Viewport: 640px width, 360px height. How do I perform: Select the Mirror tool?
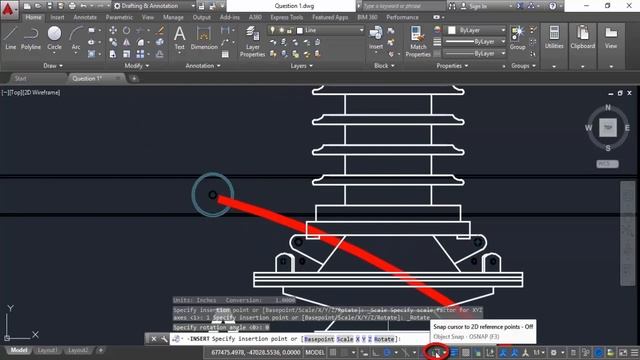(127, 42)
